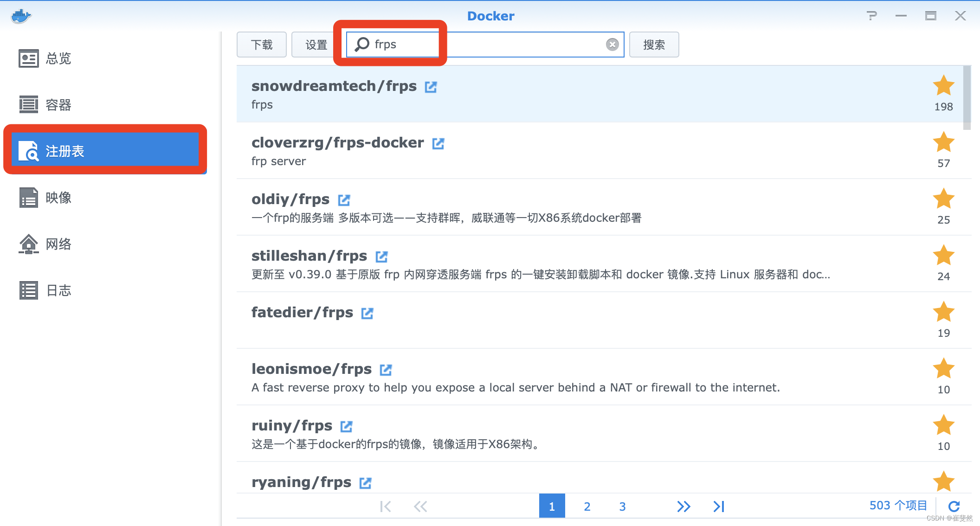Open leonismoe/frps external link icon
Screen dimensions: 980x526
pos(386,370)
